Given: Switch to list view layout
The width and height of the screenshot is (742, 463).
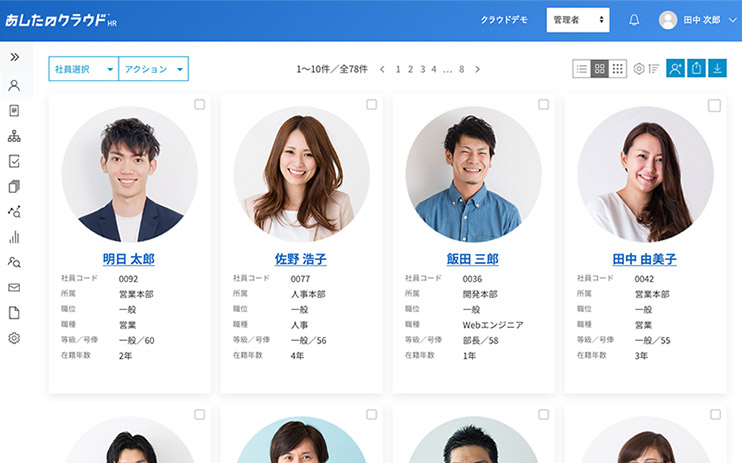Looking at the screenshot, I should [x=582, y=69].
